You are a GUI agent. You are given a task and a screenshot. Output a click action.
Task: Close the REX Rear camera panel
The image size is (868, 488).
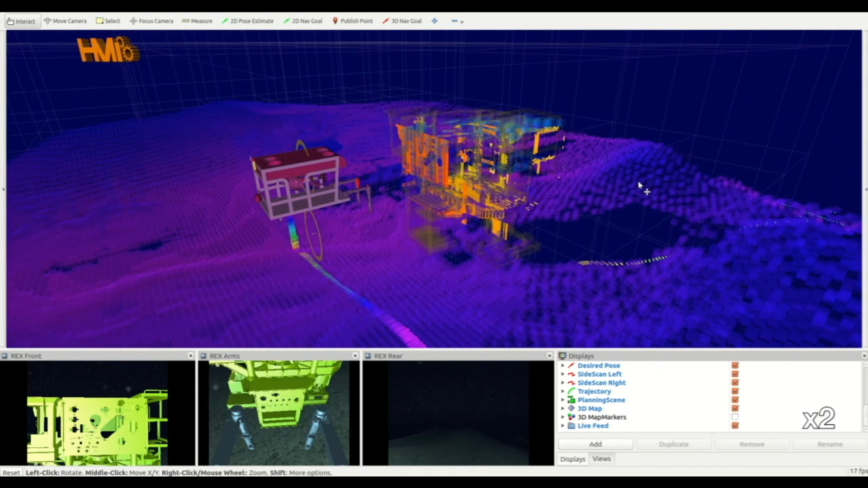click(550, 356)
